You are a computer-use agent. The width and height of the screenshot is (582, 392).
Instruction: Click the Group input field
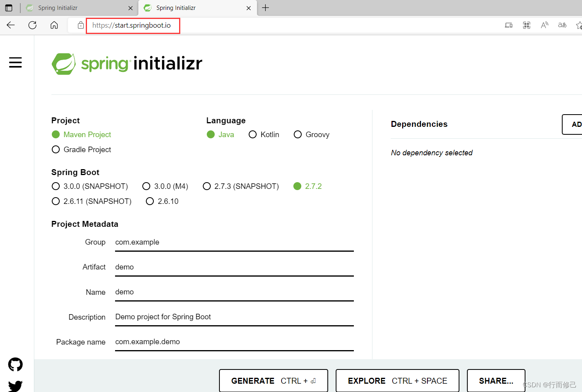tap(234, 242)
